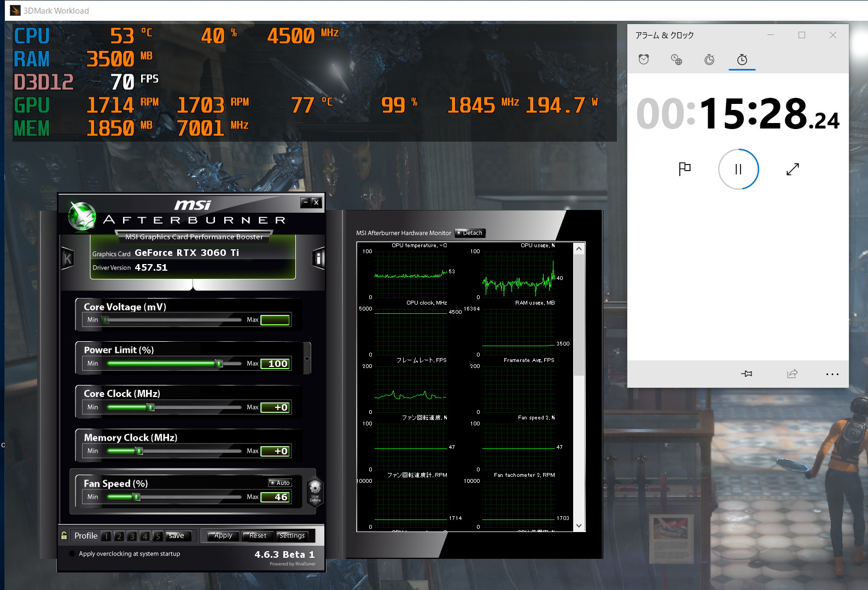This screenshot has width=868, height=590.
Task: Select profile slot 5
Action: tap(158, 536)
